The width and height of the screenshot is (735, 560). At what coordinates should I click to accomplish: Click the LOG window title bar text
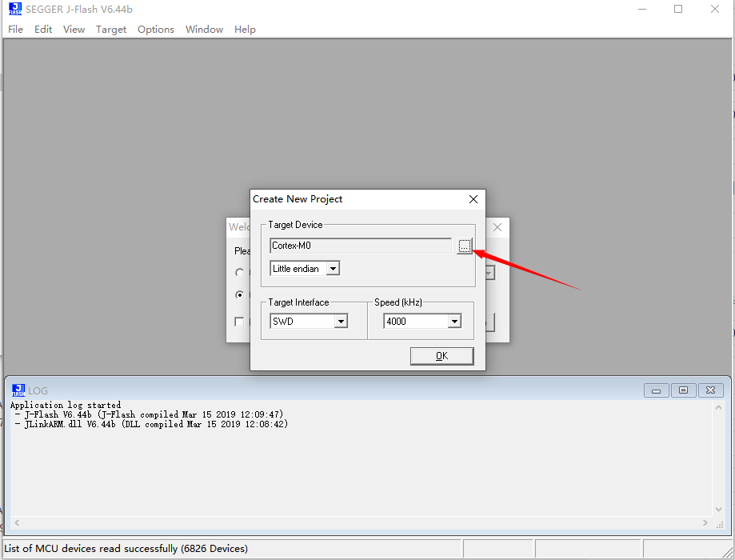click(38, 390)
